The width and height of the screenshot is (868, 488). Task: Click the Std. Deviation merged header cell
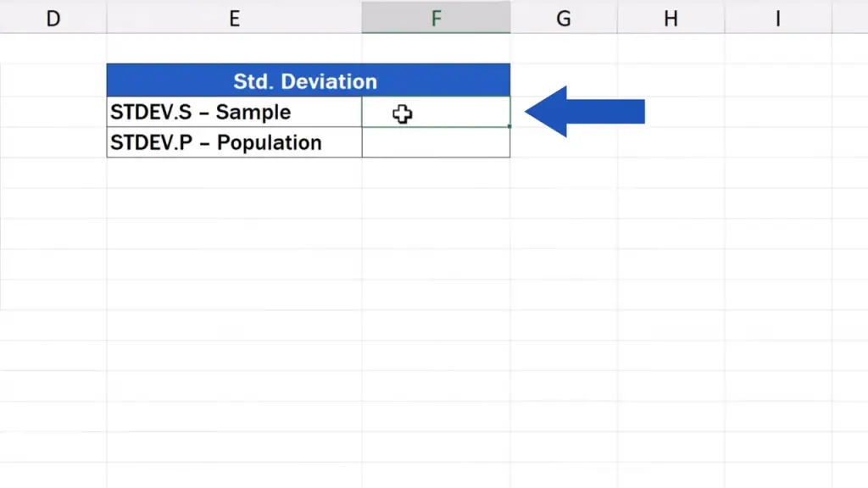click(308, 81)
